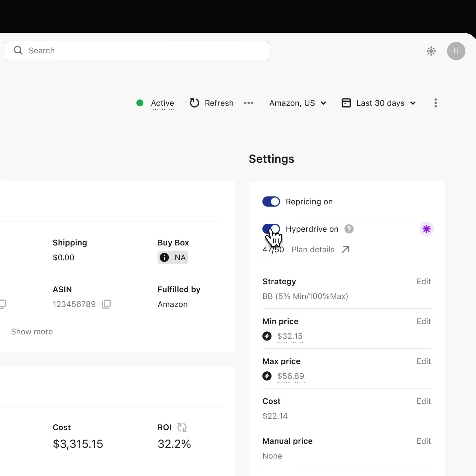The image size is (476, 476).
Task: Open the Plan details link
Action: pos(320,250)
